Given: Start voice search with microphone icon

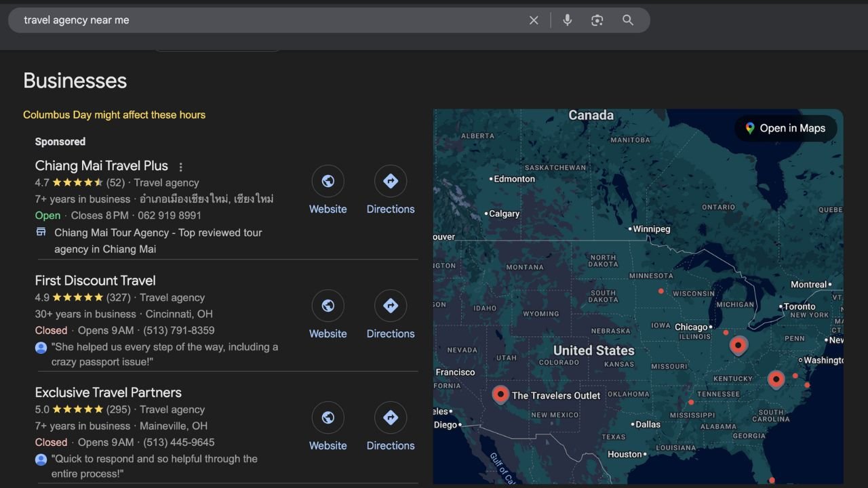Looking at the screenshot, I should [x=568, y=20].
